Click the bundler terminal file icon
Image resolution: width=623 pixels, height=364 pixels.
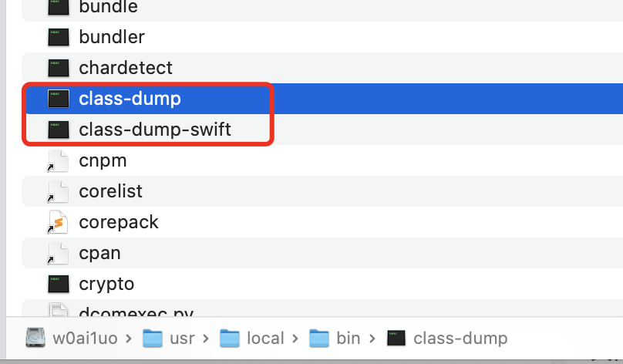click(x=59, y=37)
